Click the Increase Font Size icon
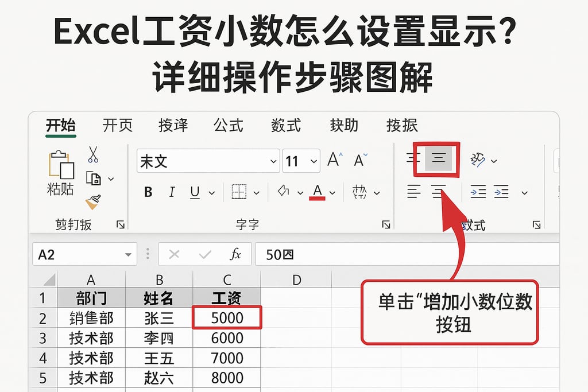This screenshot has height=392, width=588. [x=335, y=160]
